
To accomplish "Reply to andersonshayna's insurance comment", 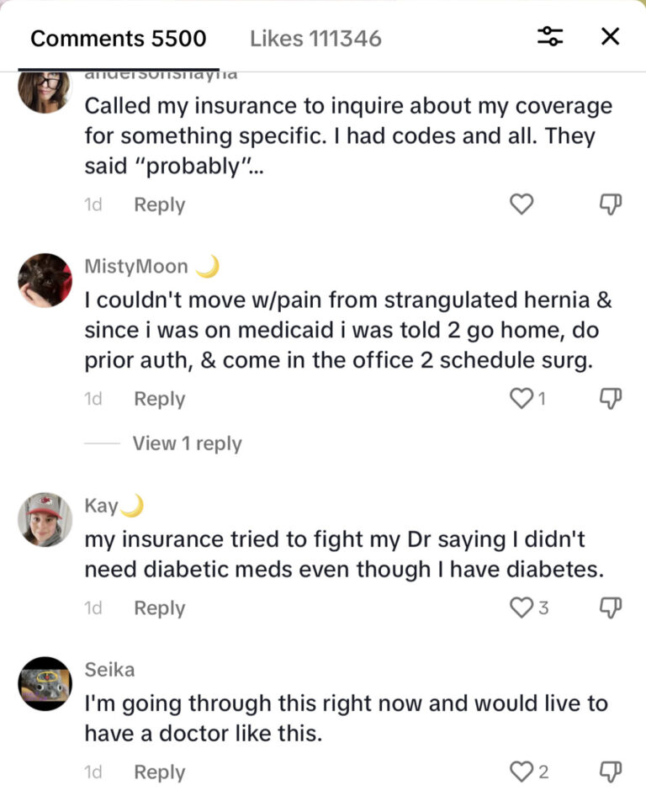I will pyautogui.click(x=159, y=204).
